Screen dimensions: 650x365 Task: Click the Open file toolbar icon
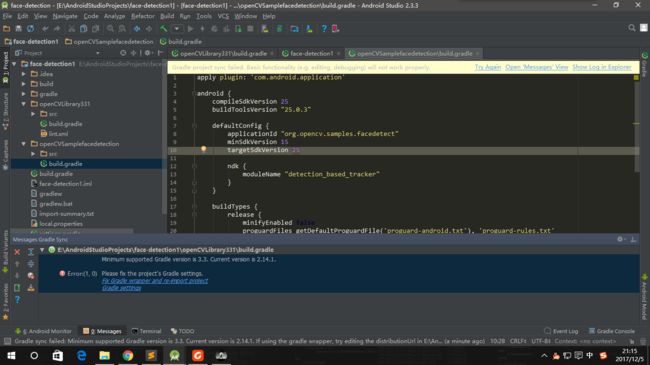click(x=6, y=29)
